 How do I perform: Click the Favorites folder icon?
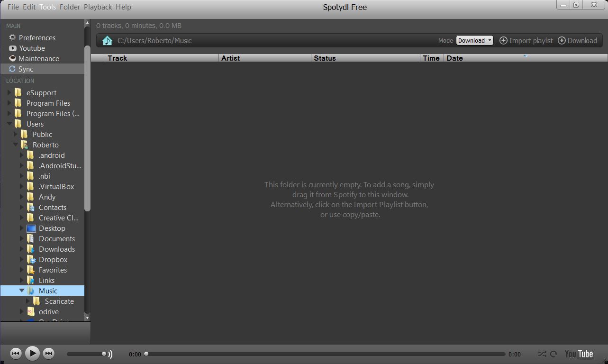31,270
